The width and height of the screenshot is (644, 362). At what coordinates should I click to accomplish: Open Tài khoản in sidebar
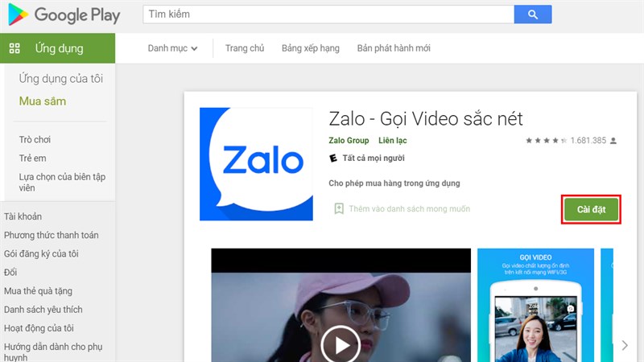coord(23,216)
